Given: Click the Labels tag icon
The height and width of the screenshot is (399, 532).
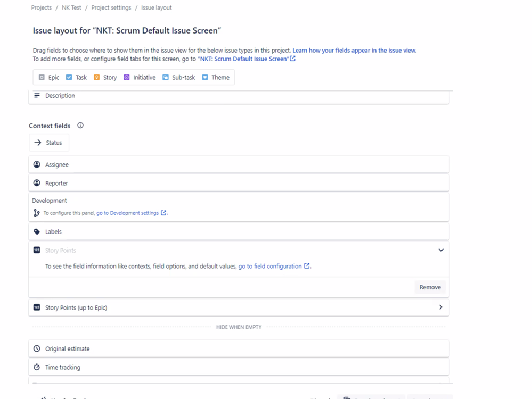Looking at the screenshot, I should (x=37, y=232).
